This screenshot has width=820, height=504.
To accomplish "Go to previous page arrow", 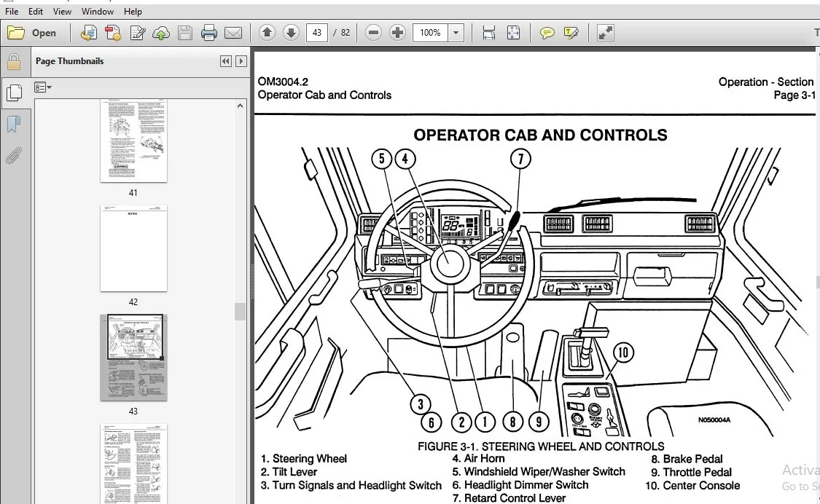I will point(267,33).
